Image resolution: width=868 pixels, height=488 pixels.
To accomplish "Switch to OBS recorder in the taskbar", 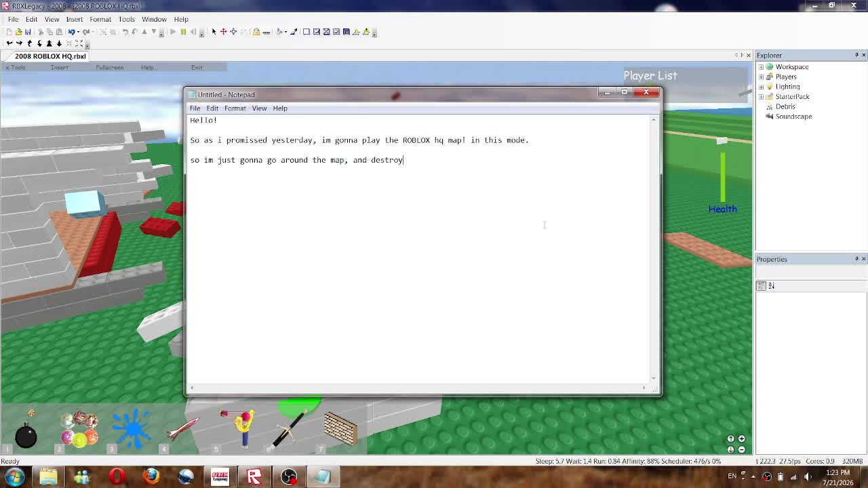I will [289, 476].
